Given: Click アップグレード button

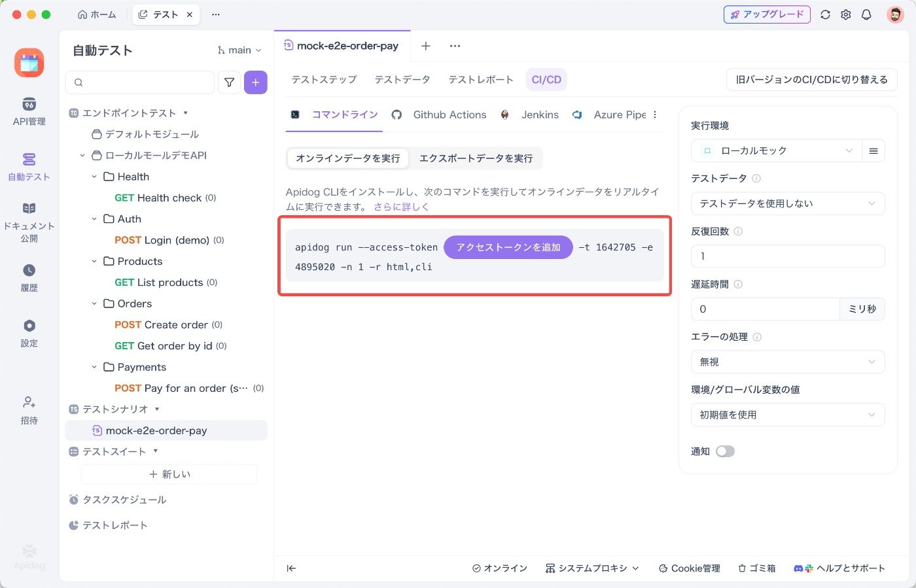Looking at the screenshot, I should (767, 14).
